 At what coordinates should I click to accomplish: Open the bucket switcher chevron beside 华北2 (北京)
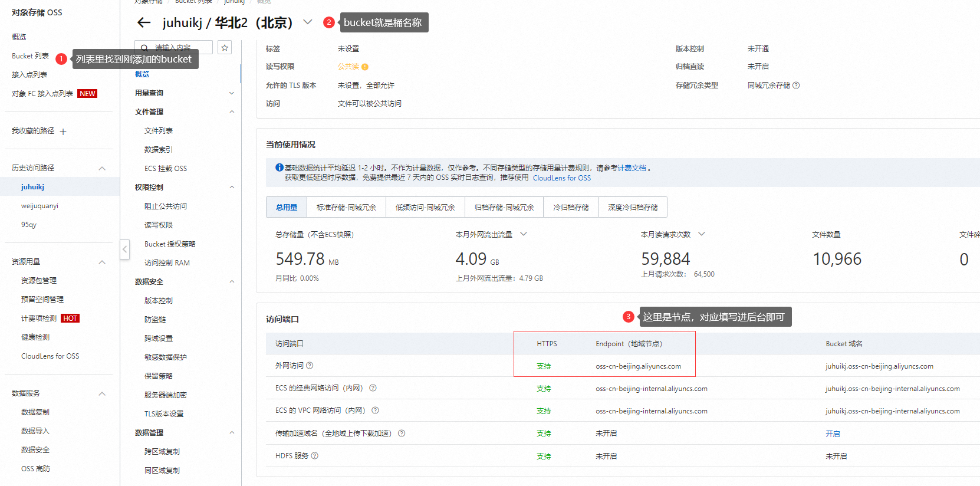pos(307,22)
